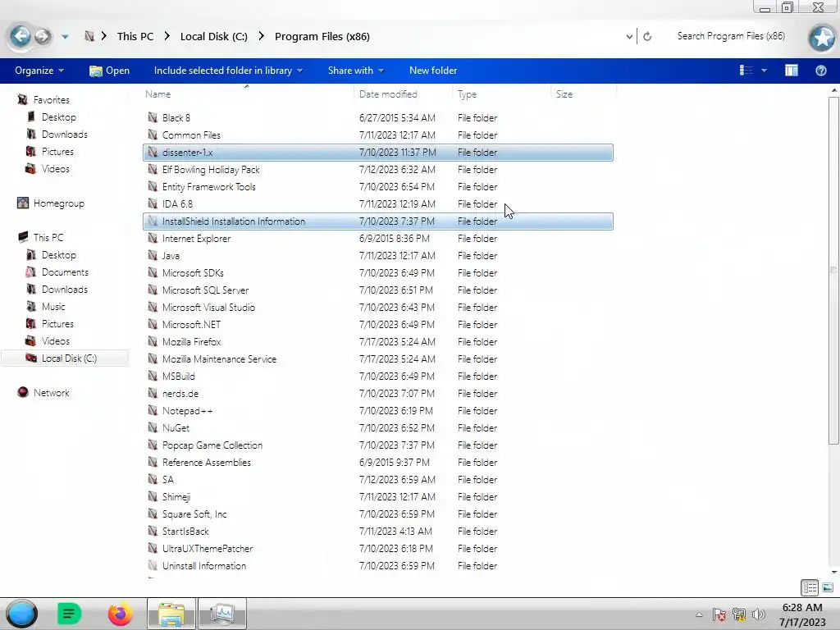Select the Microsoft SQL Server folder icon
The image size is (840, 630).
pos(153,290)
